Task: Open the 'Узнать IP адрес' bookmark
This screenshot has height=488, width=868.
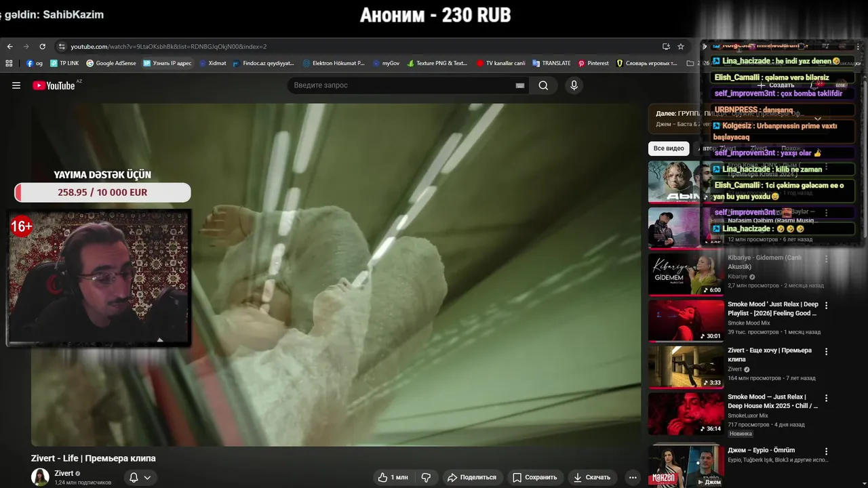Action: [x=167, y=63]
